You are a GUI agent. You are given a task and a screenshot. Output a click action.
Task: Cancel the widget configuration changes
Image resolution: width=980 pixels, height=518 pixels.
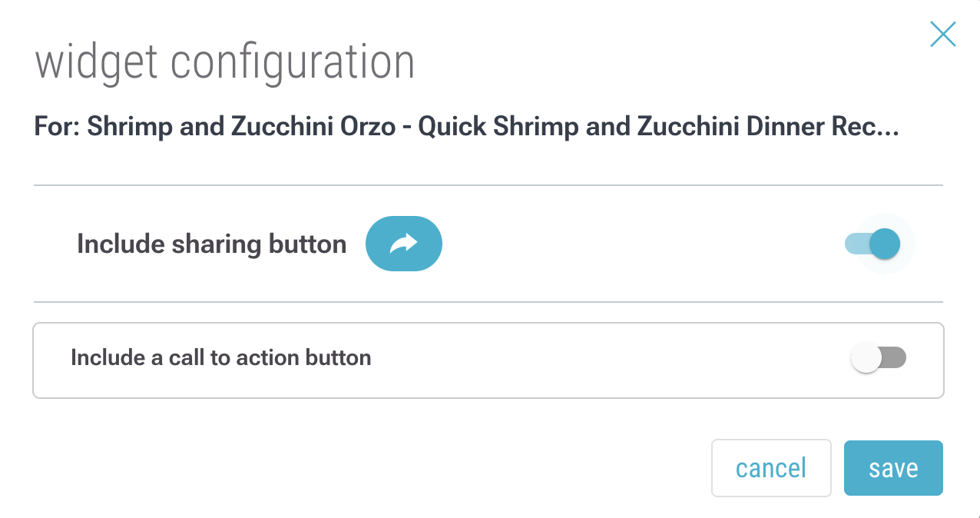(x=771, y=468)
